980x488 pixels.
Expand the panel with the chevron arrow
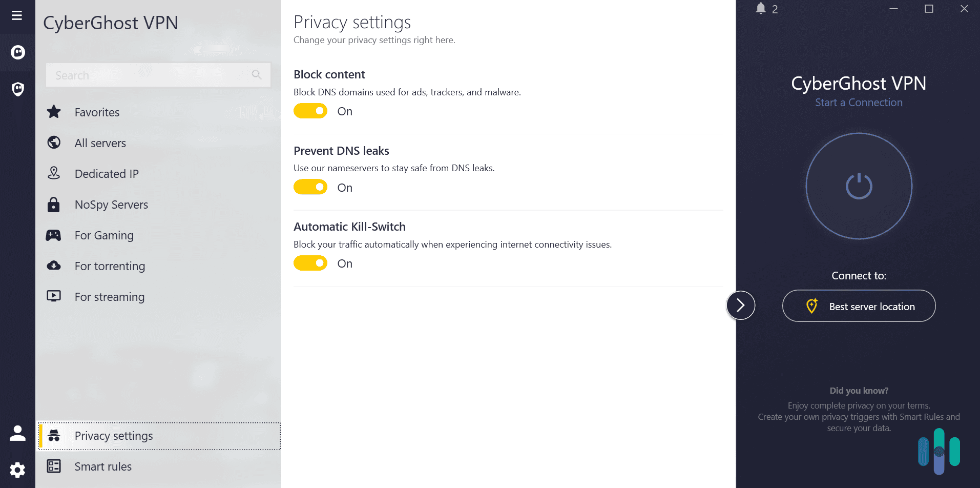click(740, 305)
